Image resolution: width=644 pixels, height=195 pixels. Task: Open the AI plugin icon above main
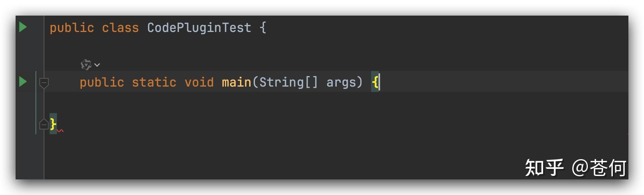click(86, 65)
